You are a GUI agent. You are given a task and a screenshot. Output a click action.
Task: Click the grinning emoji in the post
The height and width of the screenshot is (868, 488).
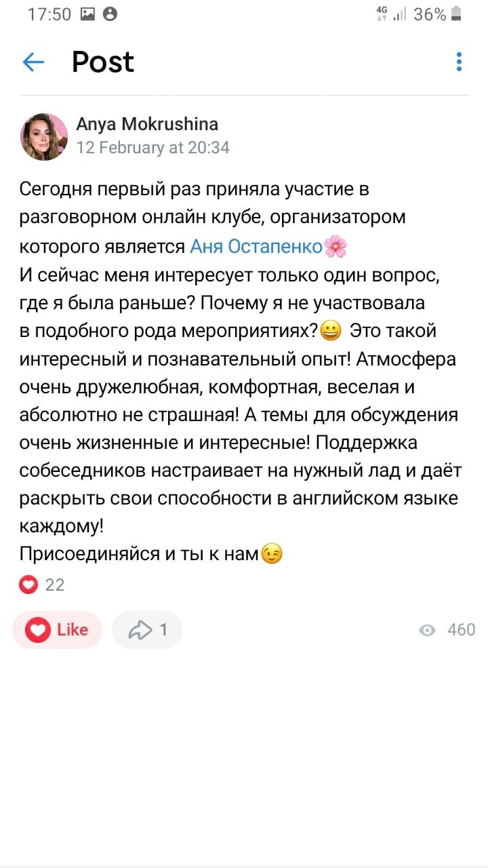(331, 332)
